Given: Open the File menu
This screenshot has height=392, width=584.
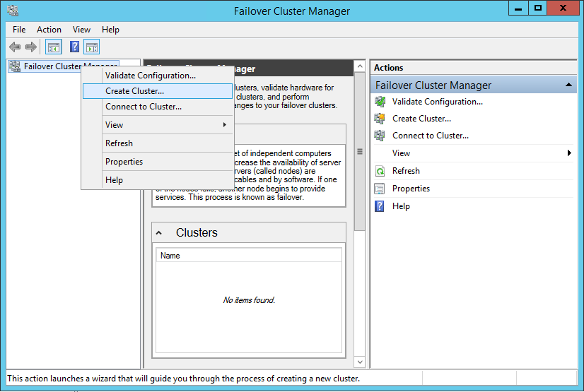Looking at the screenshot, I should pos(19,30).
